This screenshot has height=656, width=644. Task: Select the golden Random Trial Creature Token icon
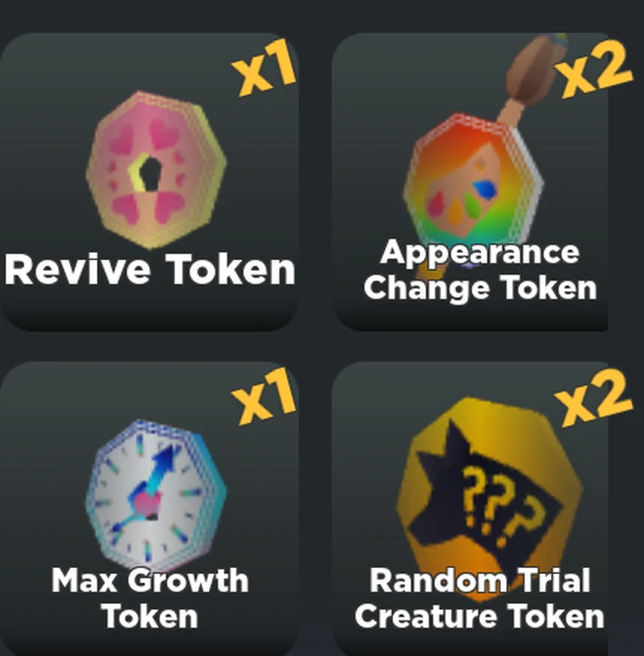[x=489, y=498]
